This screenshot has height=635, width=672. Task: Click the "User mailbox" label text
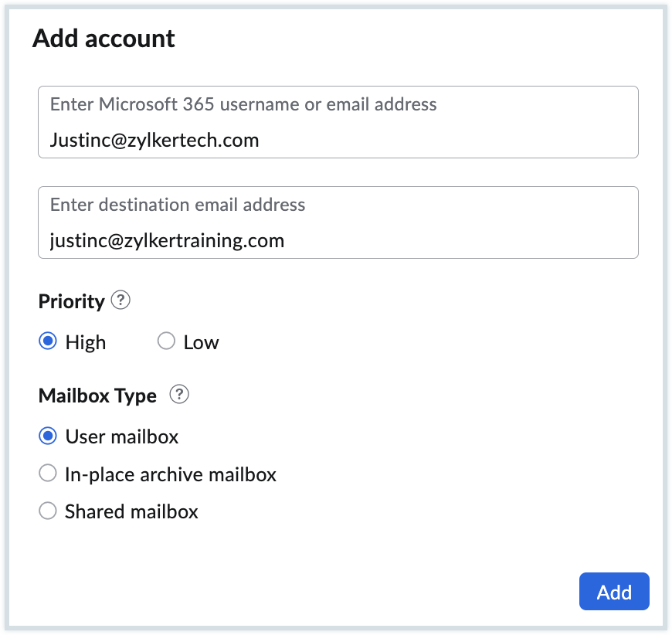(122, 437)
